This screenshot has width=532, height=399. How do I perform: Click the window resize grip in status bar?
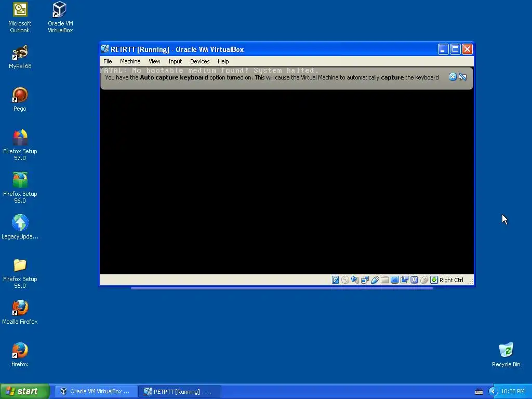[x=470, y=281]
